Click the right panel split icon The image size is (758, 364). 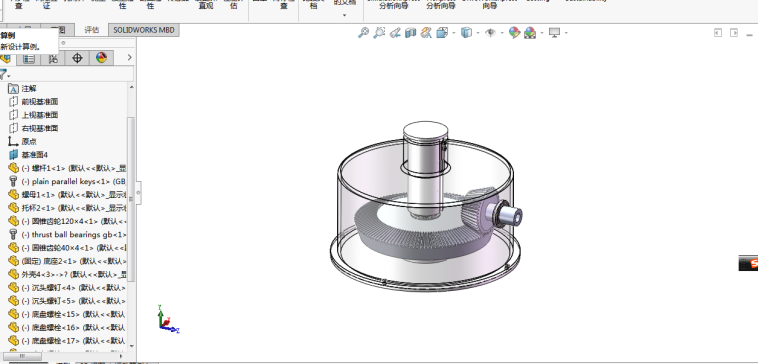coord(734,33)
